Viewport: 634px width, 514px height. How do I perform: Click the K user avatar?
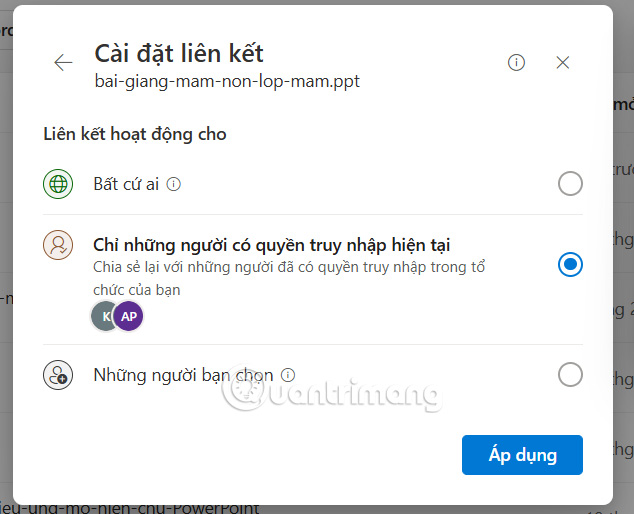(104, 316)
